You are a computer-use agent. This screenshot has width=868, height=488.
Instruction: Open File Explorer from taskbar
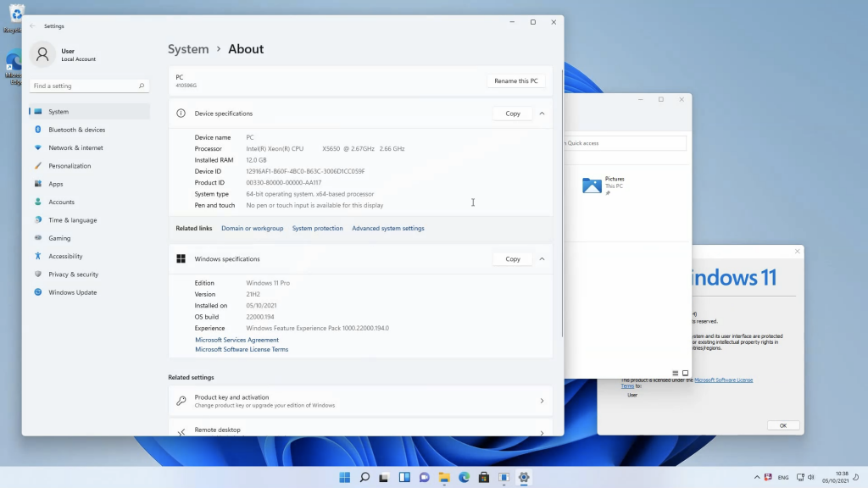point(444,478)
